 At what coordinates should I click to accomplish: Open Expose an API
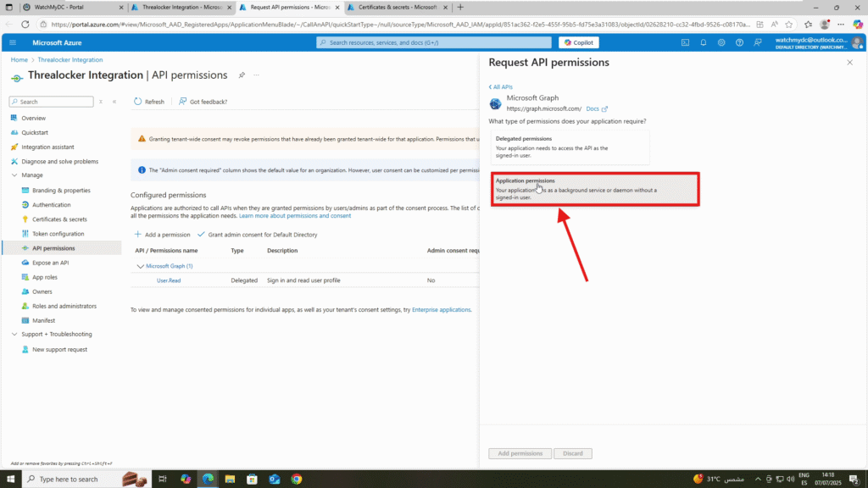50,263
